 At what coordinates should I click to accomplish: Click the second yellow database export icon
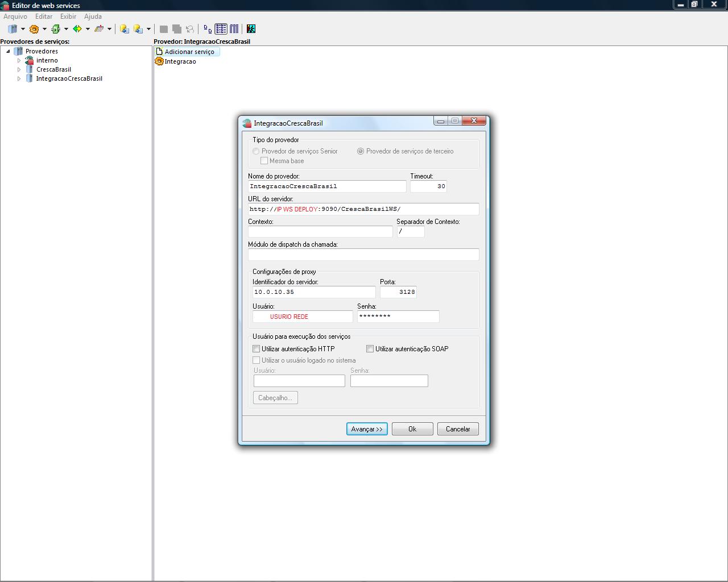coord(138,29)
